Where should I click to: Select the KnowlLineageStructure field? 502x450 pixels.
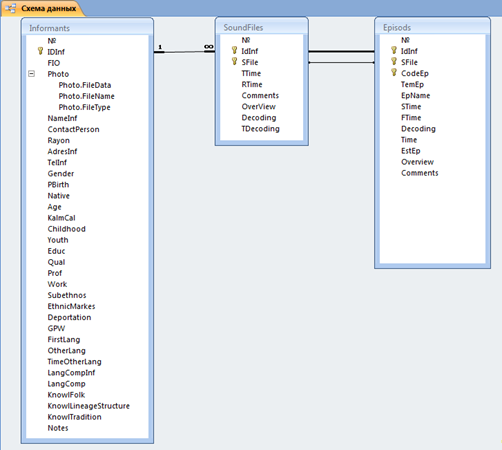click(x=89, y=406)
